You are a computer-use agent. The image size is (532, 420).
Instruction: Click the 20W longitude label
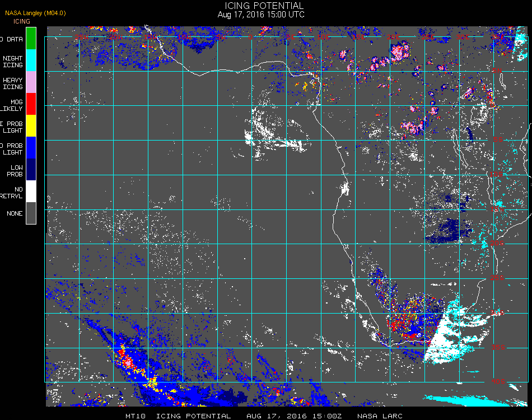tap(116, 36)
